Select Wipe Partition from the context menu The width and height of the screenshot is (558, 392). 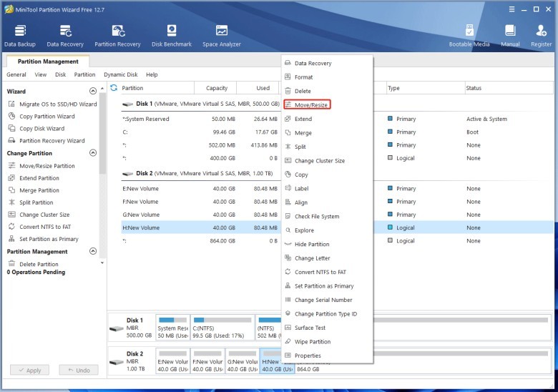313,342
